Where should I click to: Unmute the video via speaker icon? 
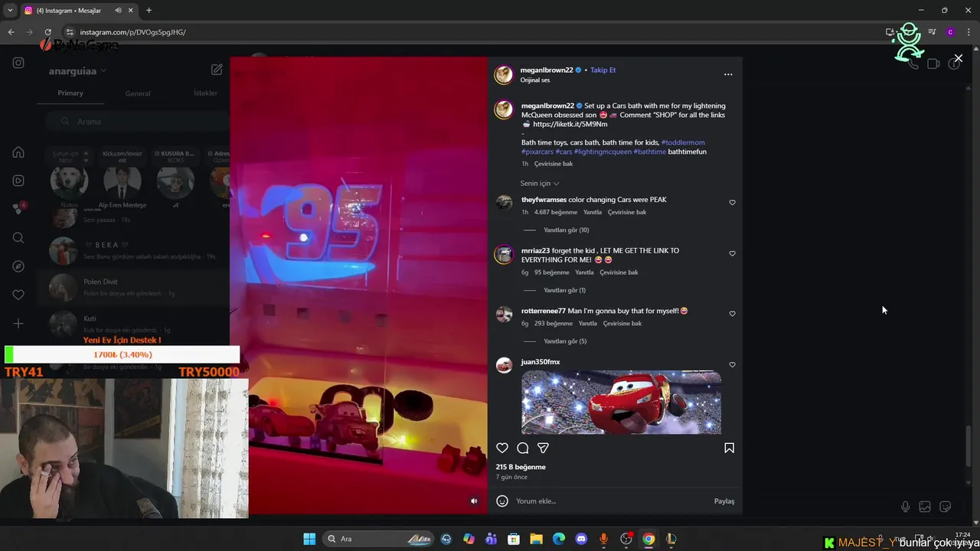tap(474, 501)
